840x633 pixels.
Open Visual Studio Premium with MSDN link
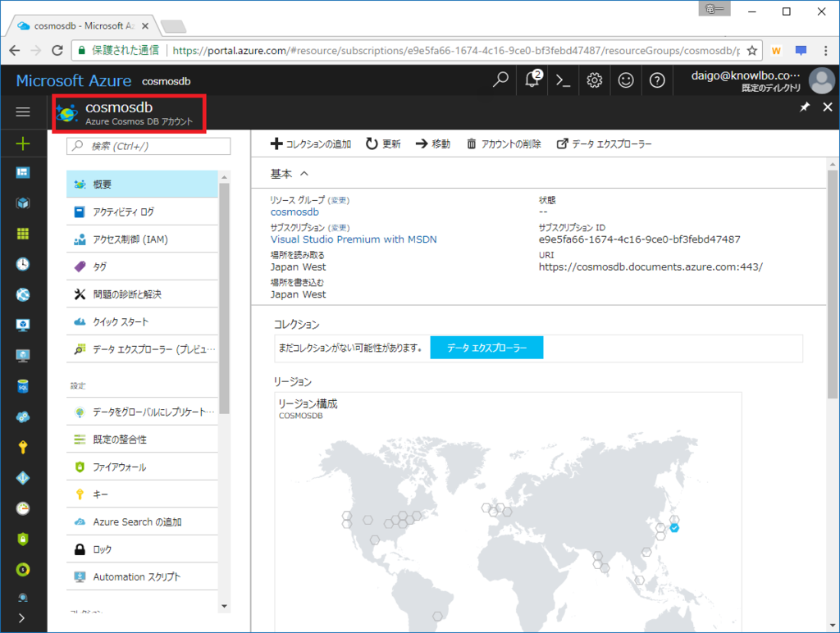[354, 239]
